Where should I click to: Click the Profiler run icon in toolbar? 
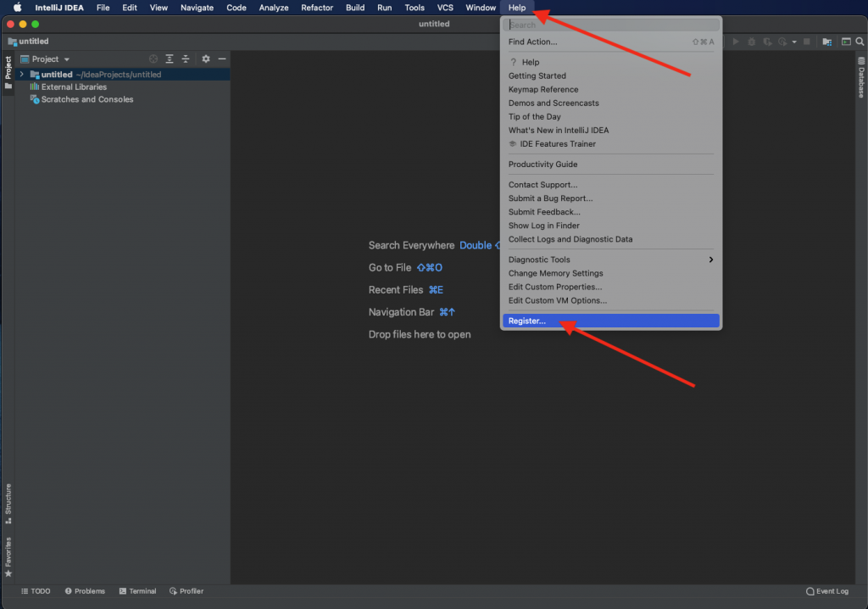(x=782, y=42)
